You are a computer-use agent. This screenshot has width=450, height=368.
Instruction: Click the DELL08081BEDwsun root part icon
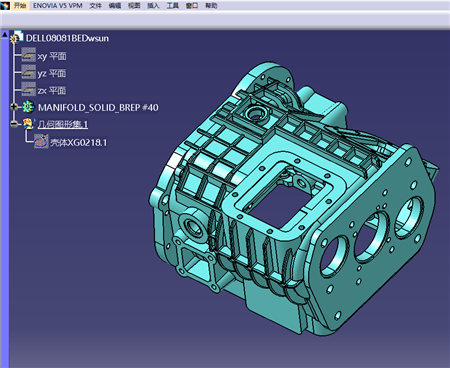click(16, 37)
